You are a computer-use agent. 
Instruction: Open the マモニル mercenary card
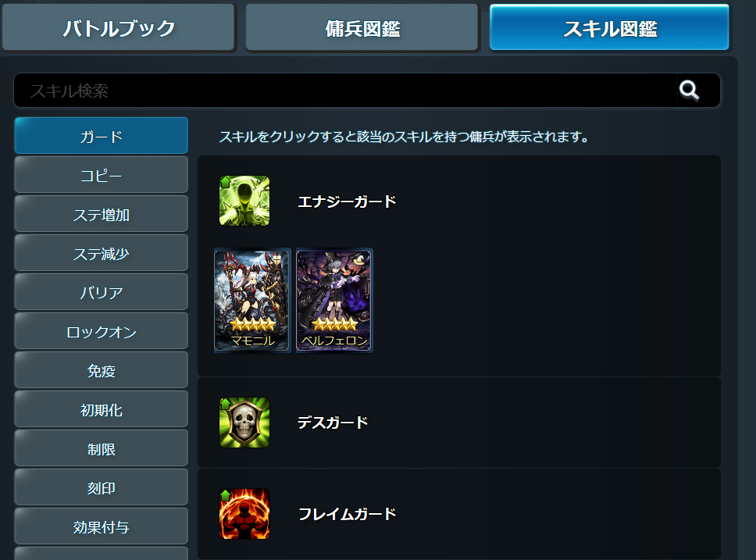(252, 301)
